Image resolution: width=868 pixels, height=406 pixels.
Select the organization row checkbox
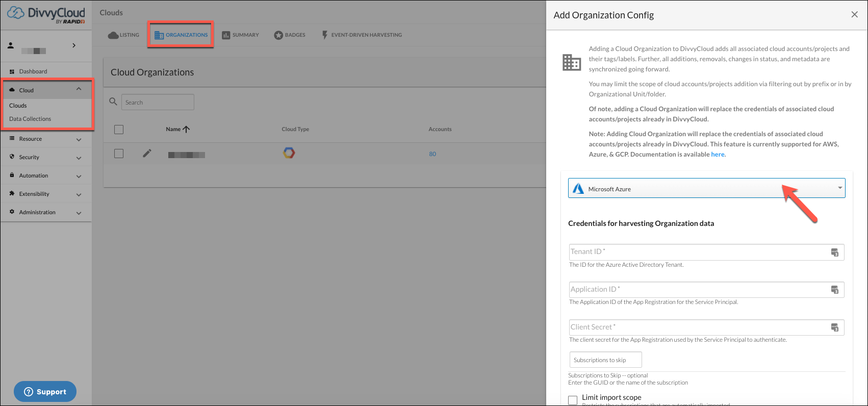[x=119, y=154]
